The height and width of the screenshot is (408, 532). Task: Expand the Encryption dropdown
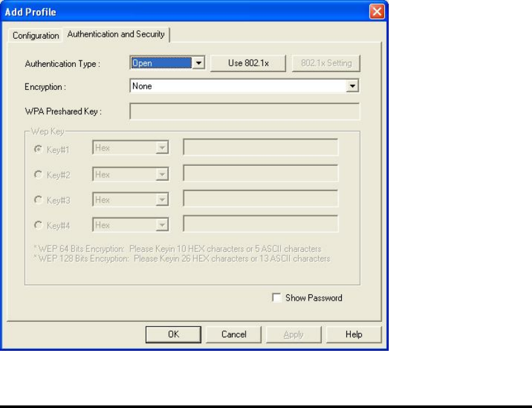244,86
